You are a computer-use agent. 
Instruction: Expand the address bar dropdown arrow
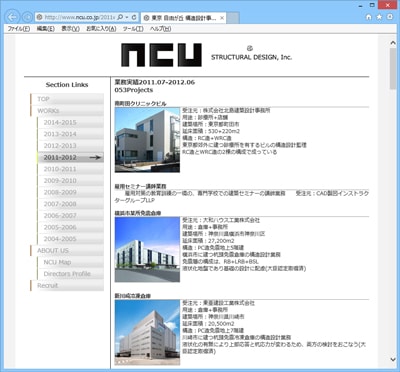tap(127, 17)
